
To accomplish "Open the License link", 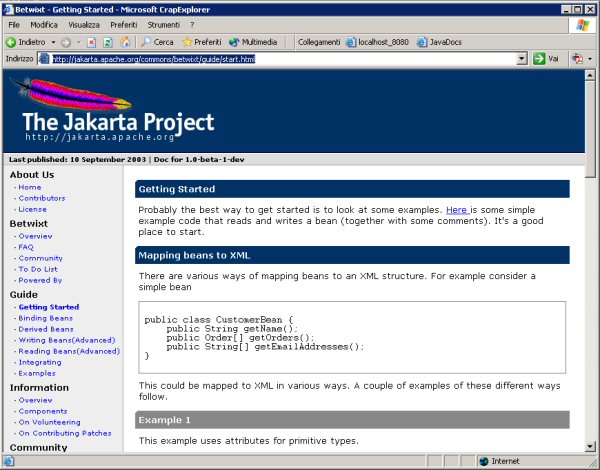I will point(33,209).
